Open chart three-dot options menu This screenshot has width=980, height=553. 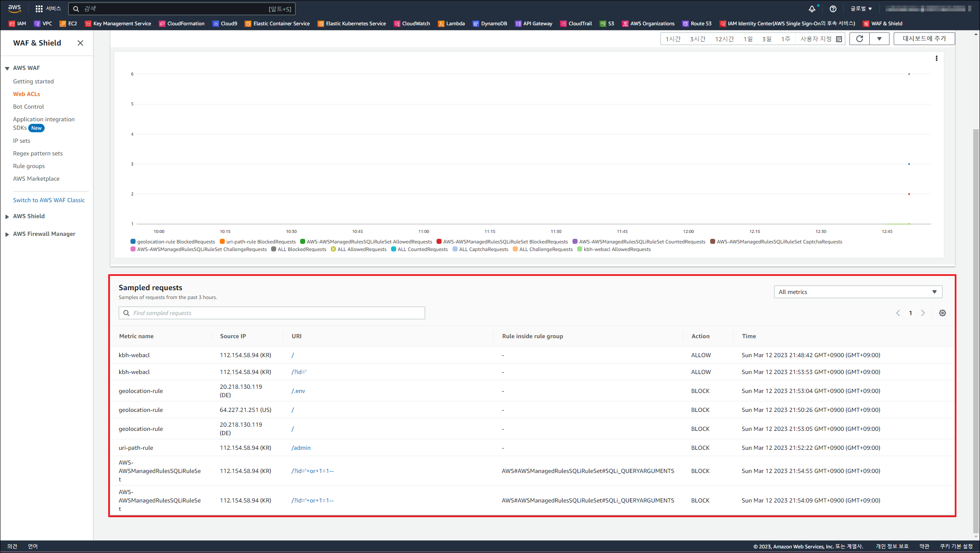936,59
